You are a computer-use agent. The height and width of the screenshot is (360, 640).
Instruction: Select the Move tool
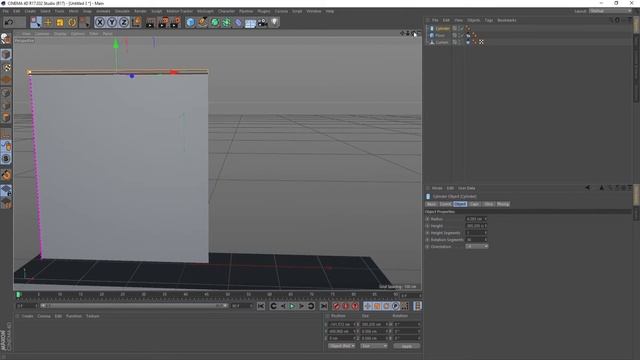pos(48,22)
